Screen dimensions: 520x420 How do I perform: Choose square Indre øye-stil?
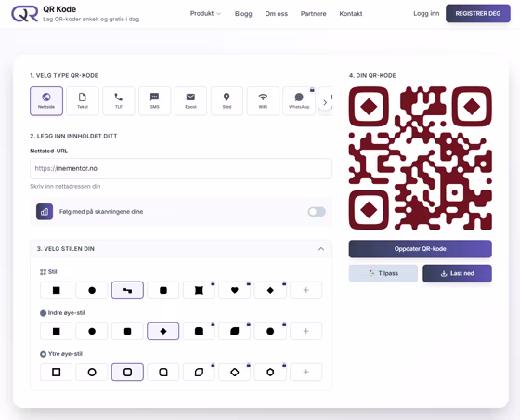pos(57,331)
